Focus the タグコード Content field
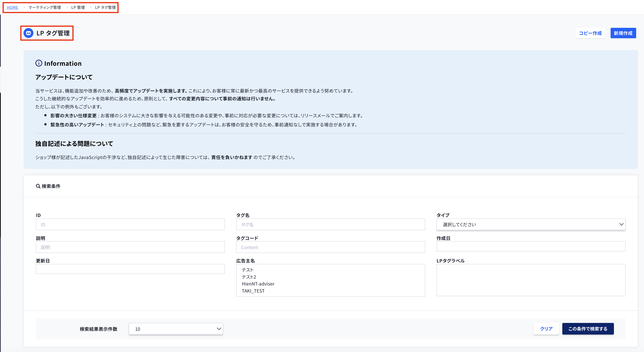 [331, 247]
